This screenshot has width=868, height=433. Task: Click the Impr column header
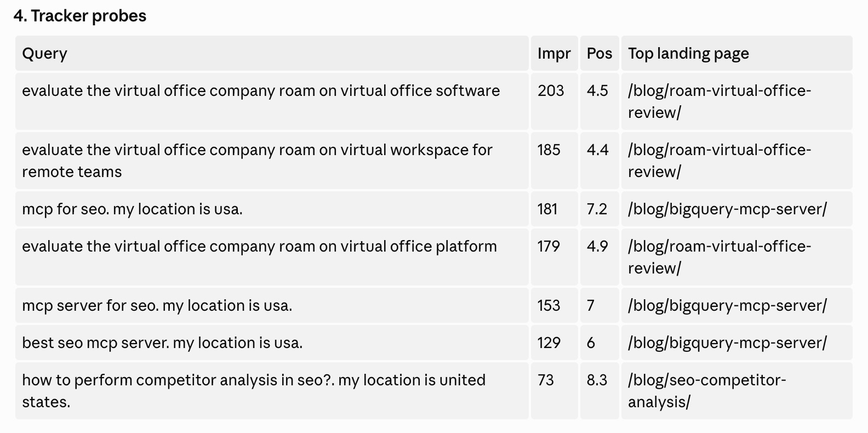point(554,54)
